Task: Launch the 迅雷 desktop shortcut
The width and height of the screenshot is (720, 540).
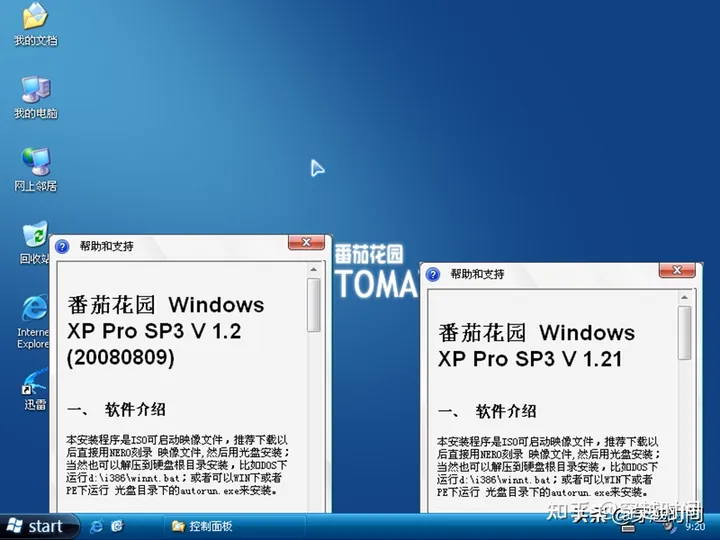Action: pyautogui.click(x=35, y=389)
